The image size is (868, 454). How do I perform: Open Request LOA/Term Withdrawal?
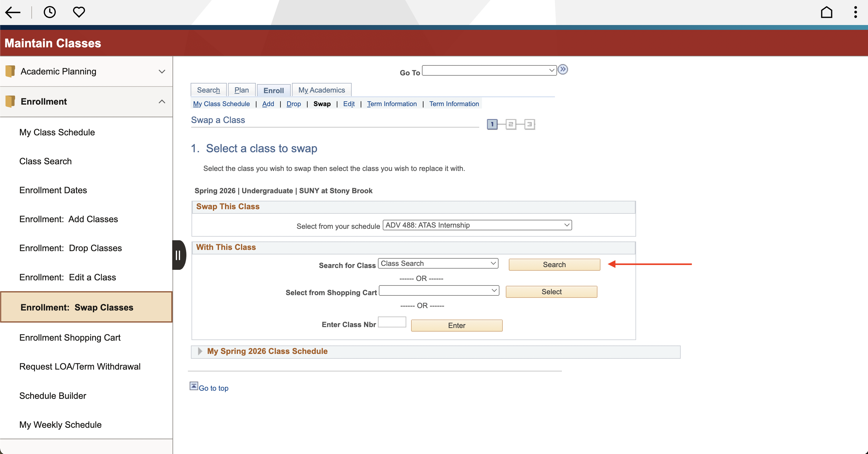point(80,367)
